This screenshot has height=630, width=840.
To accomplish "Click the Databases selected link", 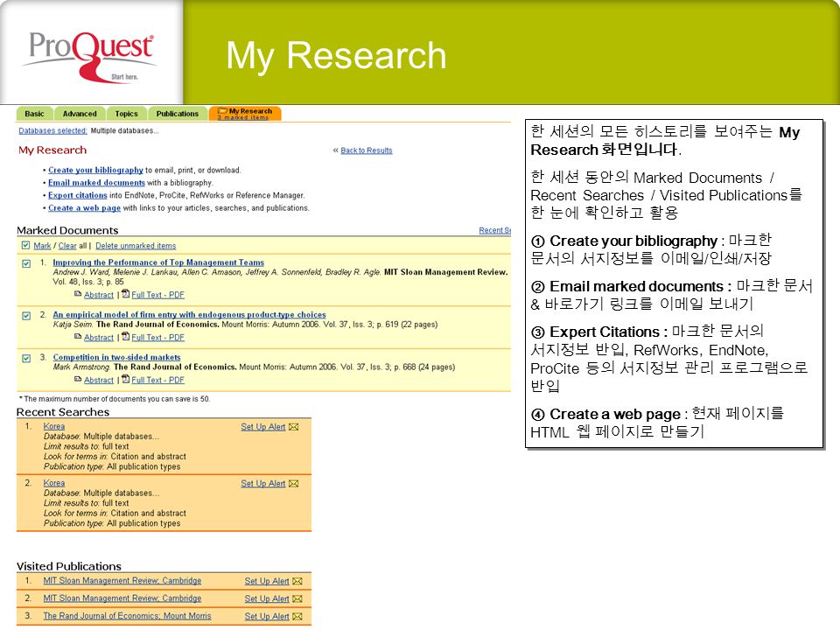I will [x=52, y=130].
